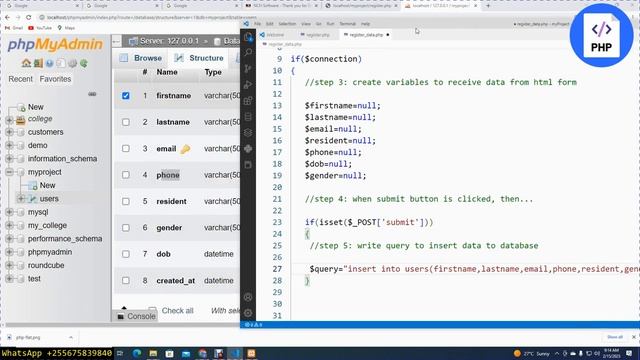Screen dimensions: 640x360
Task: Expand the demo database node
Action: click(x=9, y=145)
